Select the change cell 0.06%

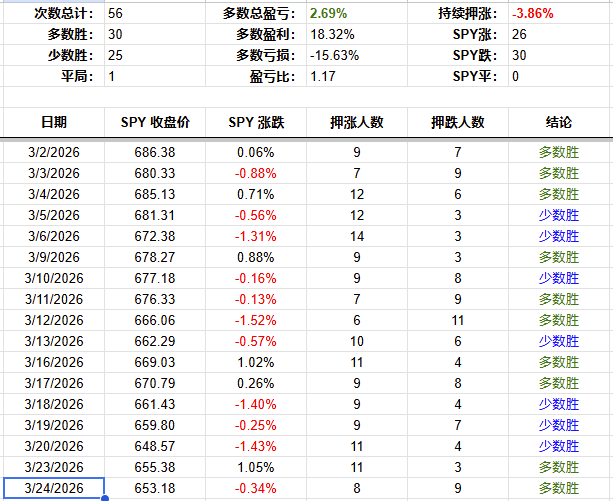(x=256, y=152)
